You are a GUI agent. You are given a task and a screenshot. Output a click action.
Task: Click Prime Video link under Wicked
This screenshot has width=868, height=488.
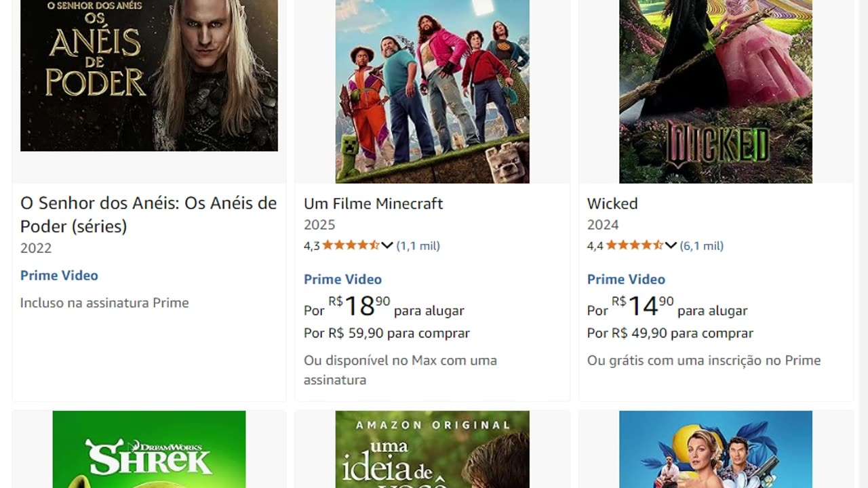(626, 279)
